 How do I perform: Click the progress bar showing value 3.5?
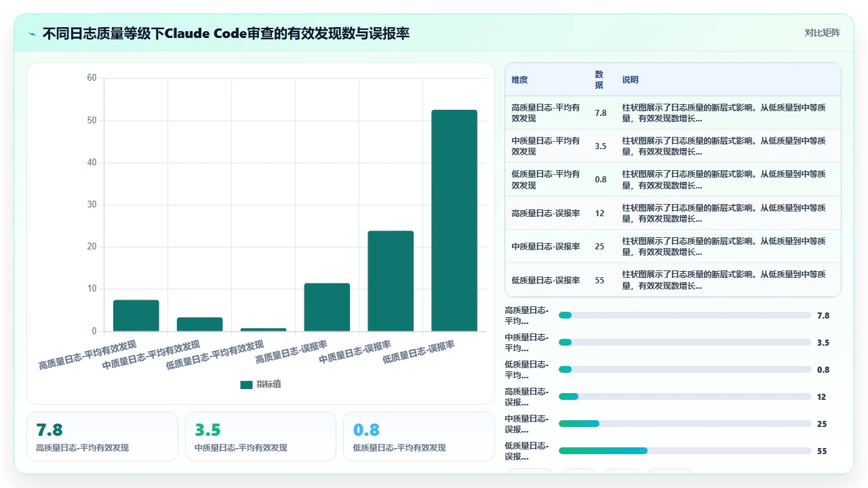pyautogui.click(x=685, y=342)
